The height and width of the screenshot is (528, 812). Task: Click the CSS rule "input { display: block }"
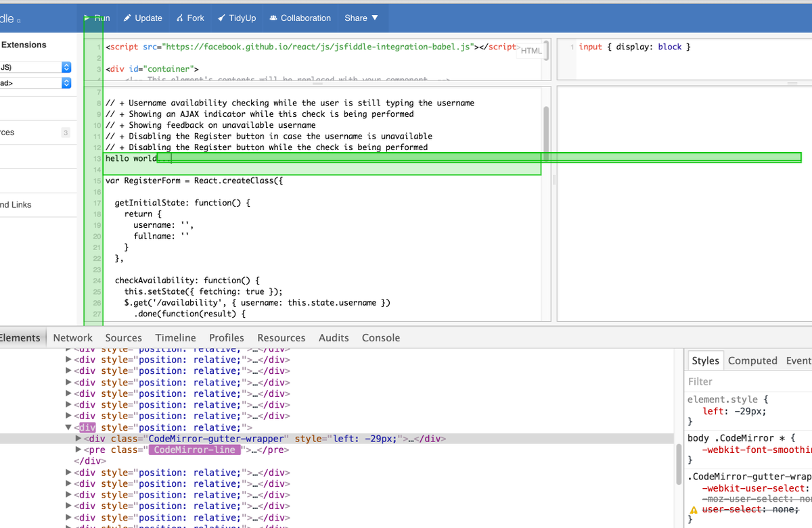point(635,47)
